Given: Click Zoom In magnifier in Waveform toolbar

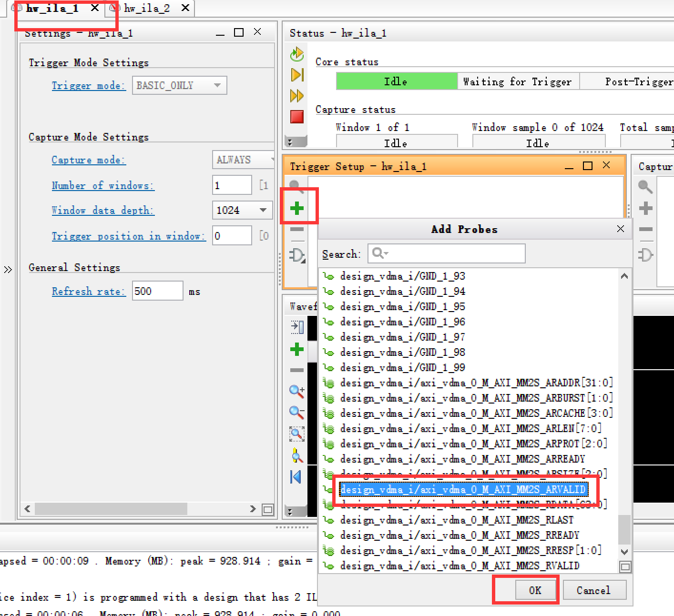Looking at the screenshot, I should 297,391.
